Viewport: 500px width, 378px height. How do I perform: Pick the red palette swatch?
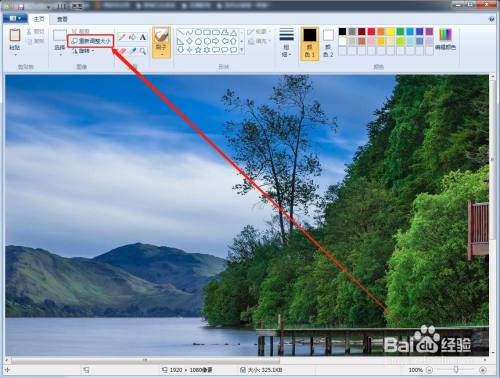(x=371, y=32)
